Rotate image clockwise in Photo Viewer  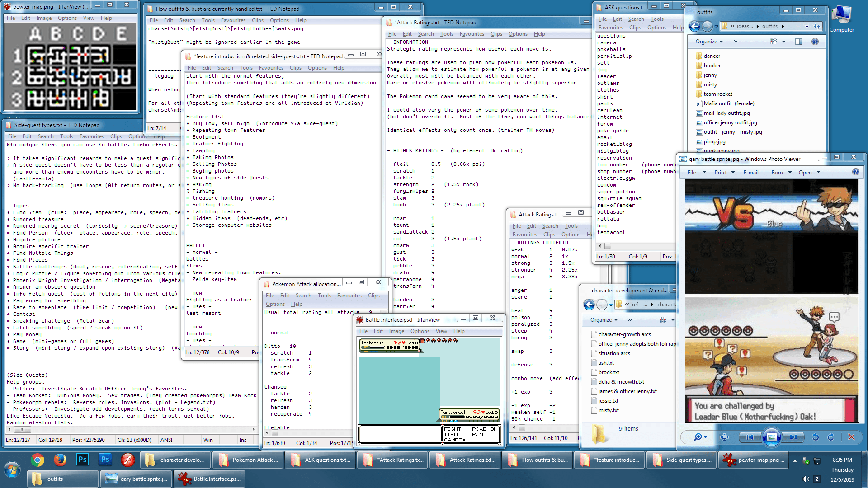[831, 437]
